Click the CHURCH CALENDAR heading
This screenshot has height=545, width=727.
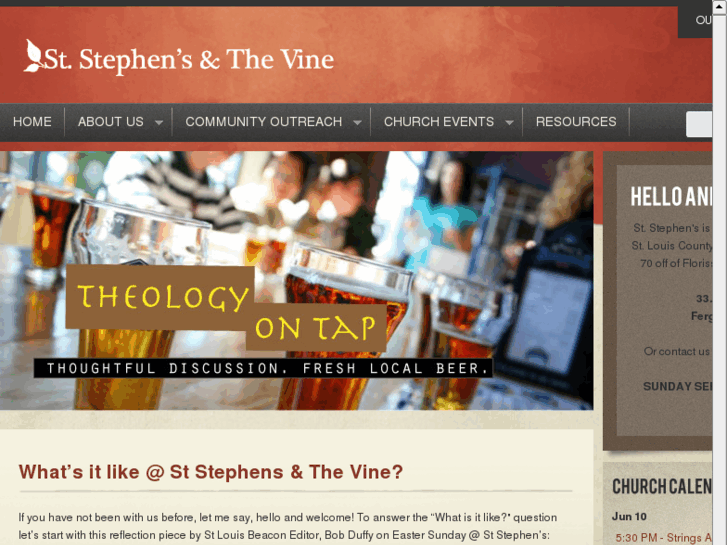662,487
